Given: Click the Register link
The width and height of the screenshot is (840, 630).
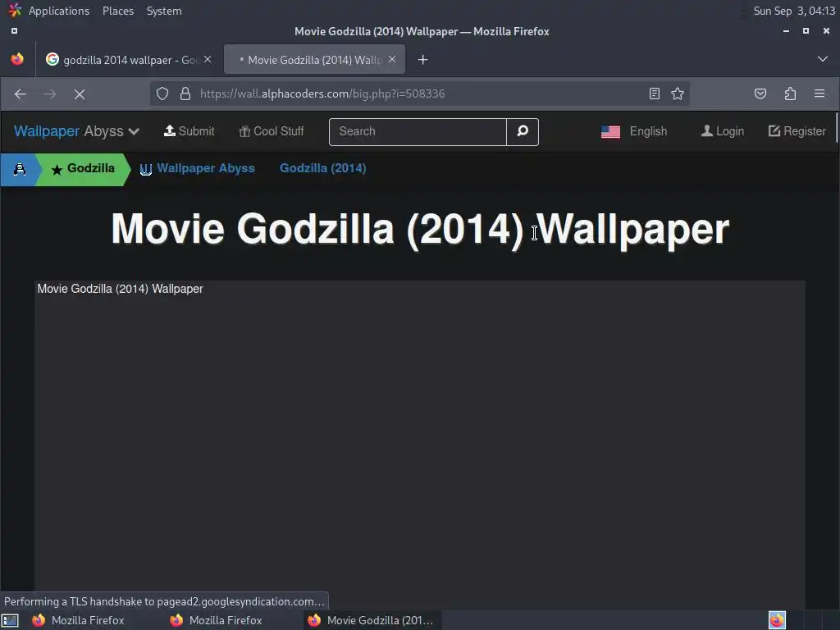Looking at the screenshot, I should [x=797, y=131].
